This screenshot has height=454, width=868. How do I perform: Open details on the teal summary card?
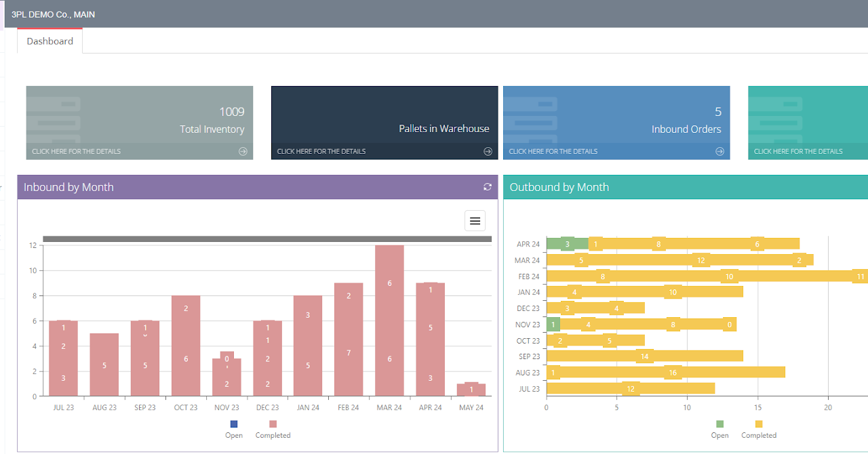click(x=798, y=152)
